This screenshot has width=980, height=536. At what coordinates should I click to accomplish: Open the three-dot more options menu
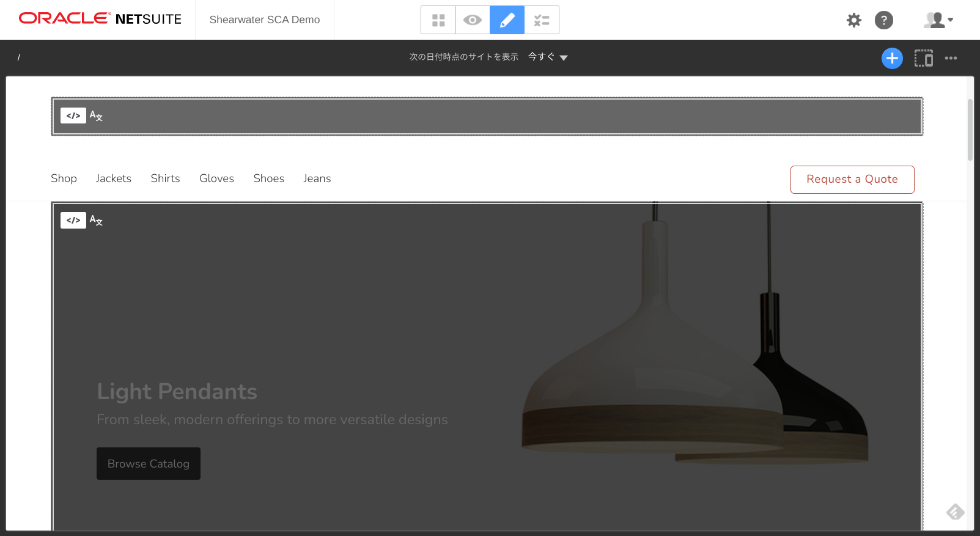[x=951, y=58]
